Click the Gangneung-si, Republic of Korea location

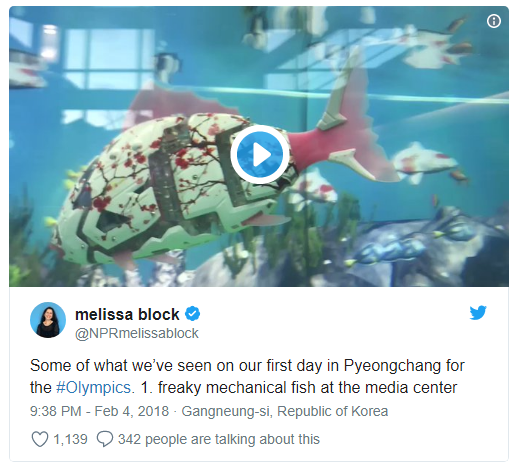click(285, 411)
